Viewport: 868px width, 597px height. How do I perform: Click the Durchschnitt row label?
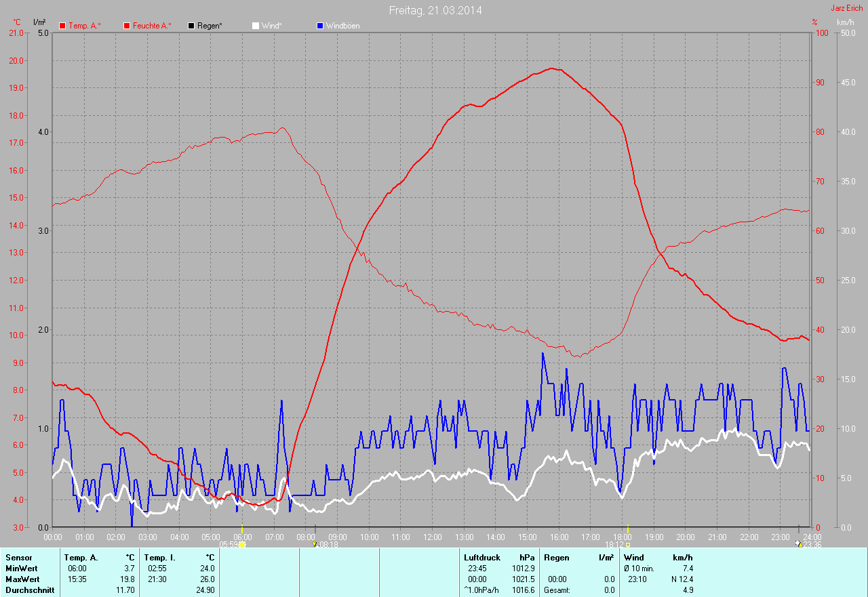pos(30,590)
